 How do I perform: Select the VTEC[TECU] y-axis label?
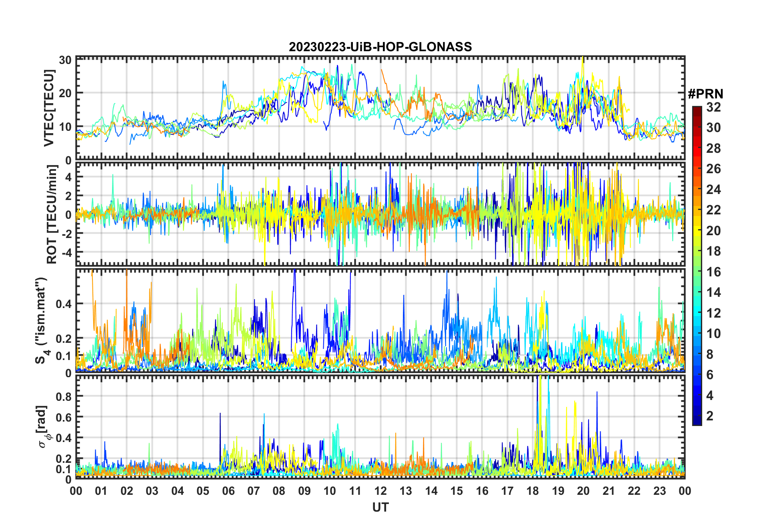(49, 108)
